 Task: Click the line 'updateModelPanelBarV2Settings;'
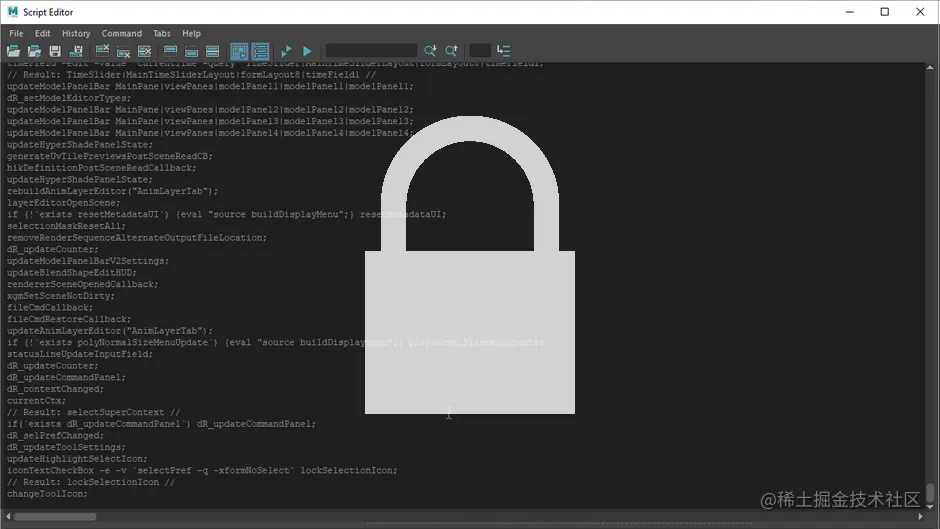pyautogui.click(x=88, y=261)
